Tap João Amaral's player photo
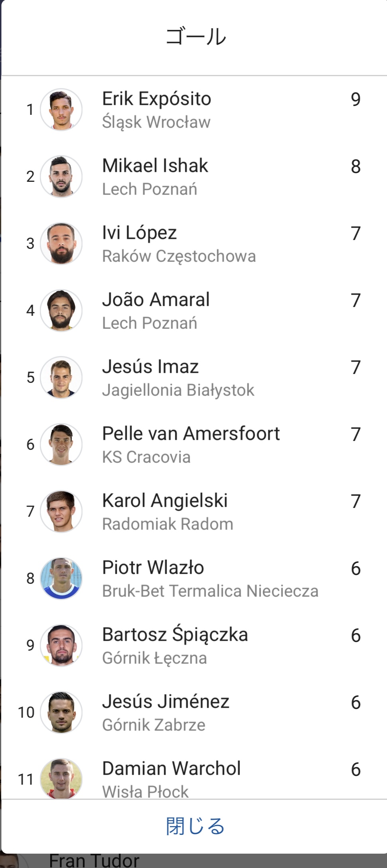The width and height of the screenshot is (387, 868). coord(61,311)
